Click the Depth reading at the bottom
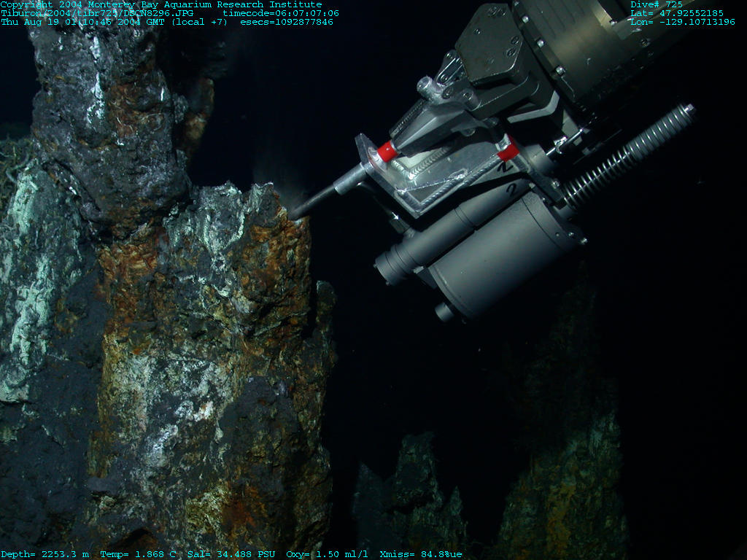Viewport: 747px width, 560px height. tap(45, 554)
